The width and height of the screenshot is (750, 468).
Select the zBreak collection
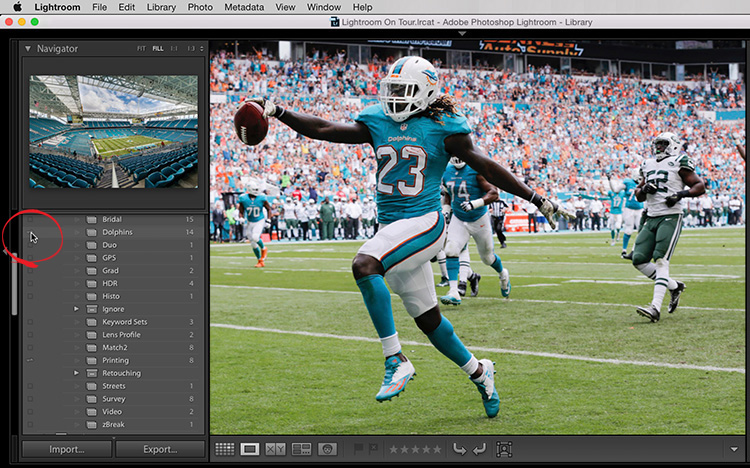click(x=114, y=424)
